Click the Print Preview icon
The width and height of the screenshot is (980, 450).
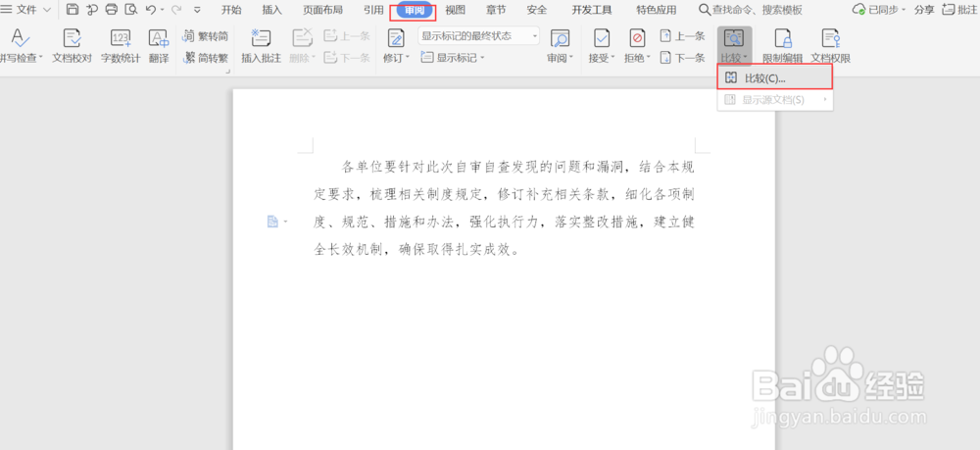(x=130, y=10)
